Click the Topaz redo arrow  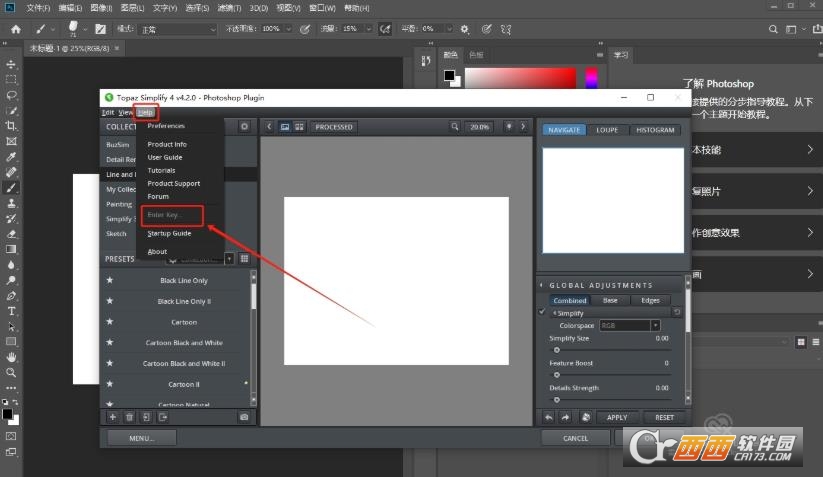coord(565,417)
